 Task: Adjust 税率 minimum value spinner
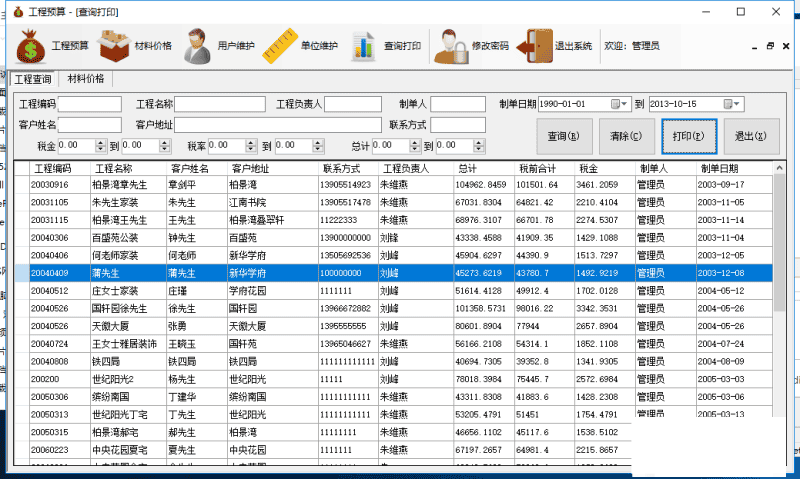pos(251,146)
